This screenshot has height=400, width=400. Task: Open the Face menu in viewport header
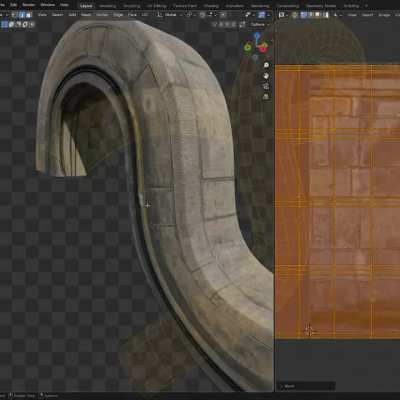[132, 15]
